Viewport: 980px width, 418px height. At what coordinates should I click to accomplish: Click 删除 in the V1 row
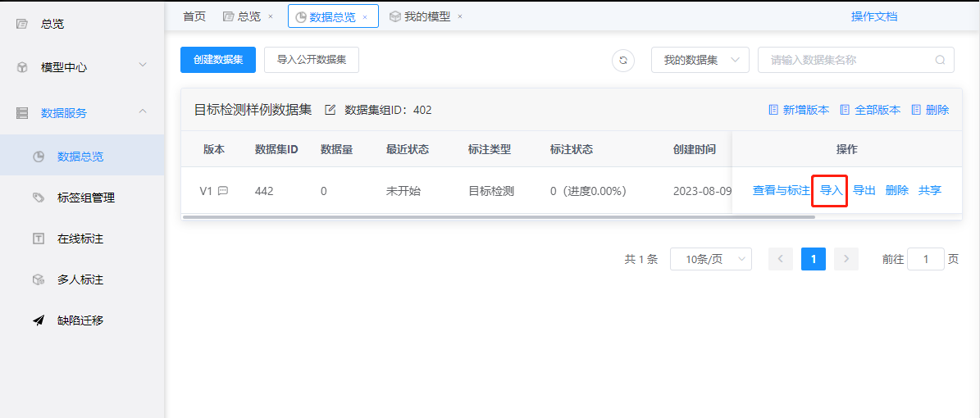tap(897, 191)
